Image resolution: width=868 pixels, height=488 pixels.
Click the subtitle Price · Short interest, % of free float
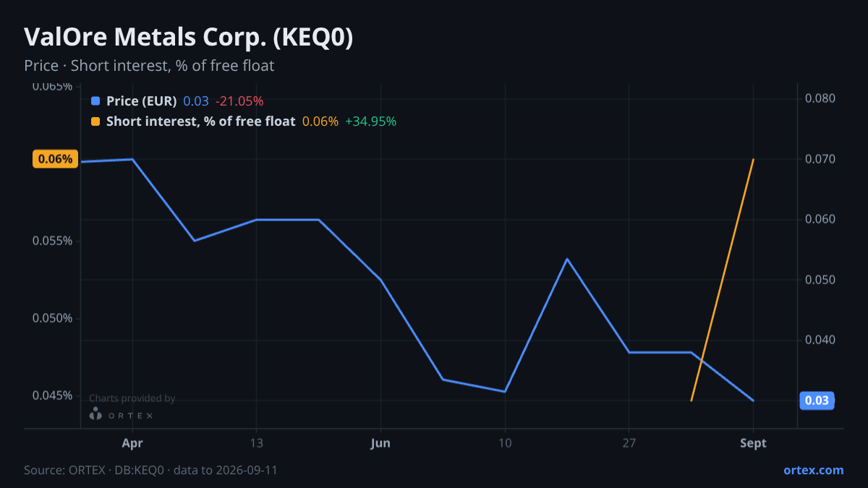click(x=149, y=66)
